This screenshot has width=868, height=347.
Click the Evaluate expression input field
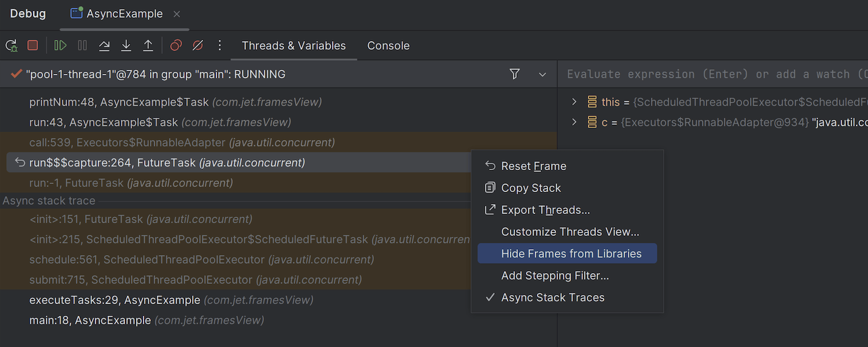(712, 74)
